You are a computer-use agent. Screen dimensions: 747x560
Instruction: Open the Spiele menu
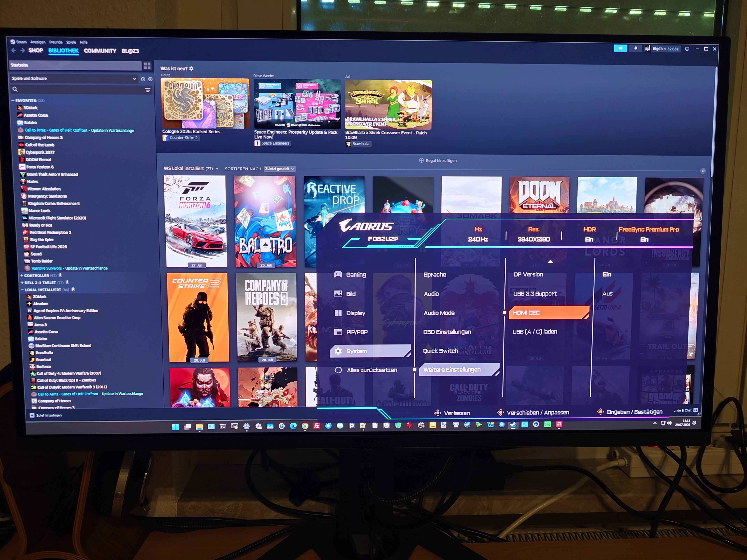click(71, 42)
